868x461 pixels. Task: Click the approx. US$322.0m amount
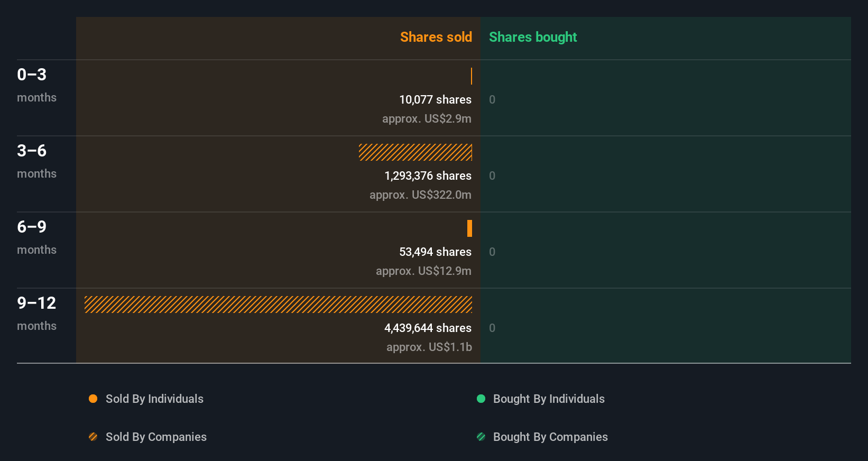tap(420, 195)
